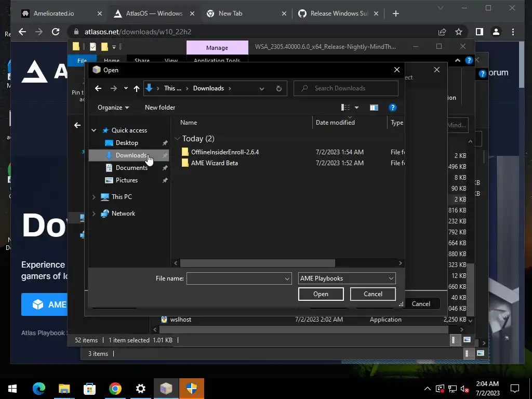Open the Windows Start menu

tap(12, 389)
